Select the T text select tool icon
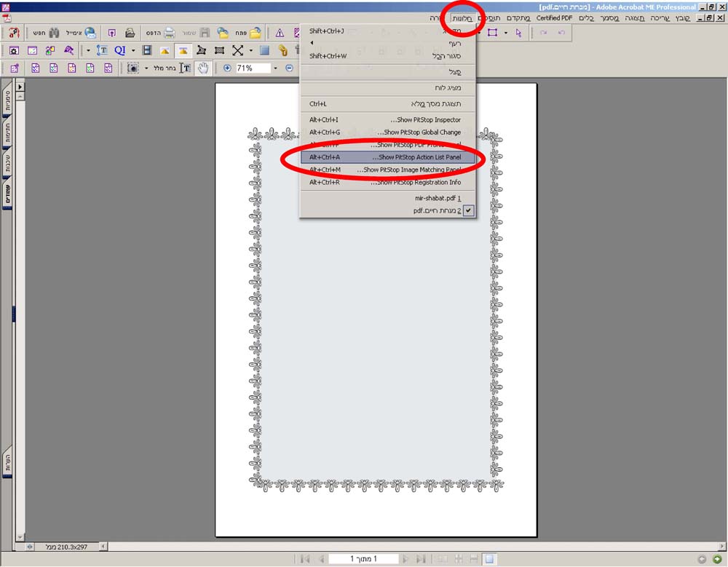The width and height of the screenshot is (728, 567). pos(185,68)
